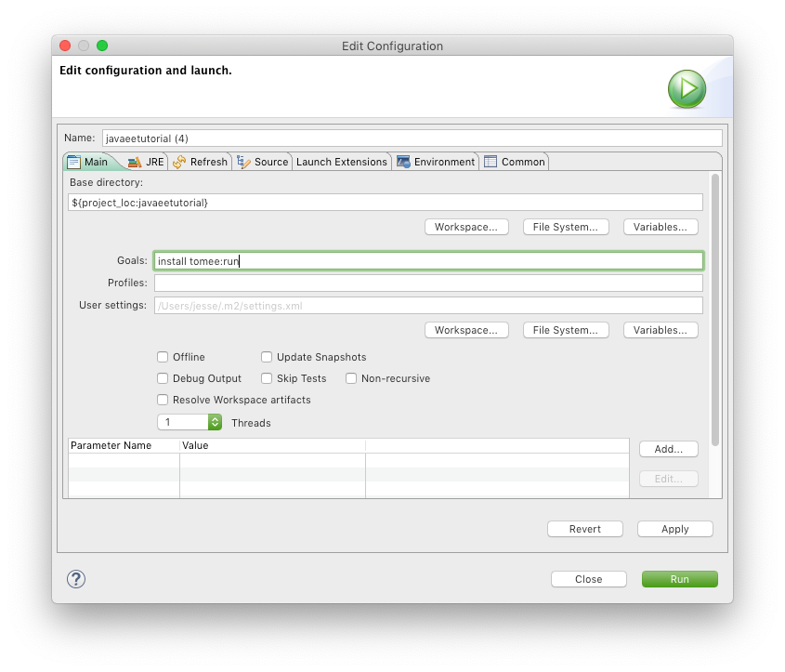The height and width of the screenshot is (672, 785).
Task: Click the vertical scrollbar in Main panel
Action: click(x=714, y=307)
